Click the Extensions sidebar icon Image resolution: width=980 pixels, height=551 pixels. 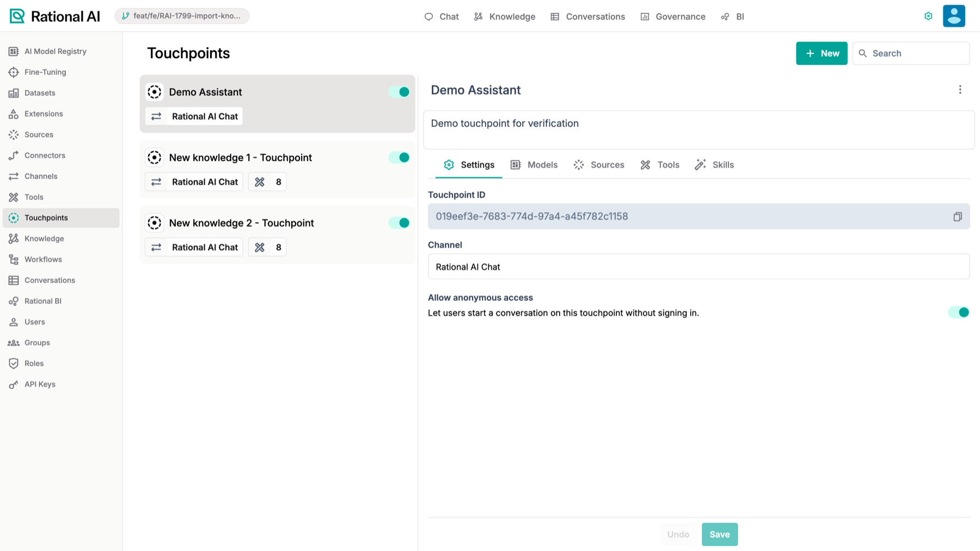[14, 114]
